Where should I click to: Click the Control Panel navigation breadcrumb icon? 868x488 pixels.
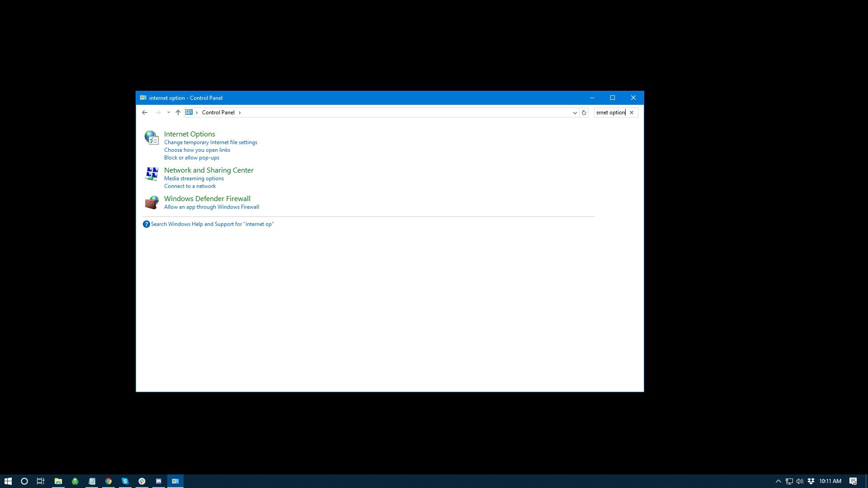189,112
